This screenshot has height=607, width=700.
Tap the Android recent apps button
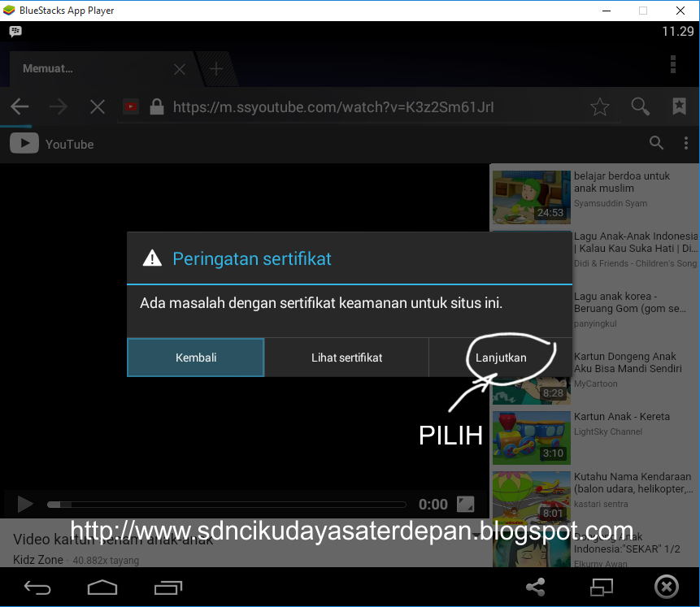(167, 587)
